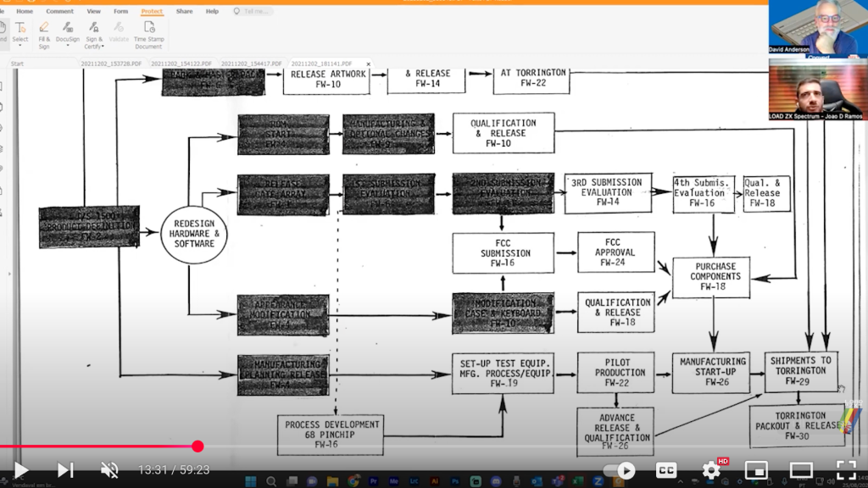This screenshot has height=488, width=868.
Task: Open the Comment ribbon tab
Action: click(x=60, y=11)
